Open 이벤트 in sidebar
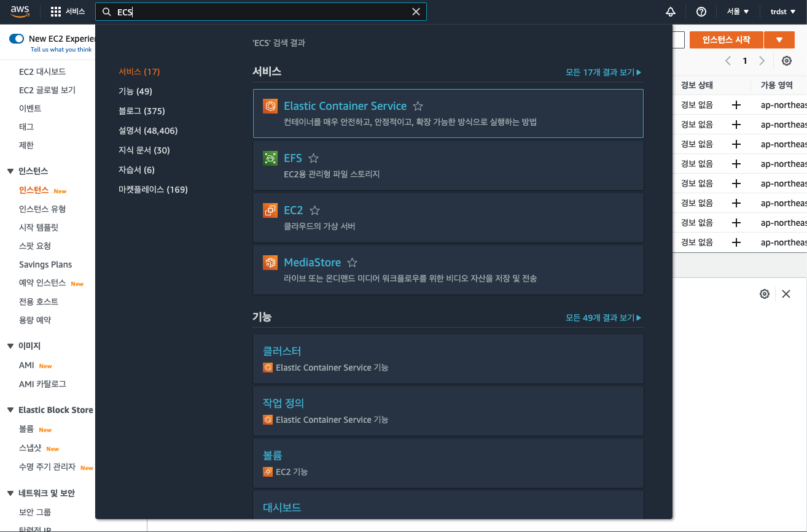This screenshot has width=807, height=532. (x=30, y=109)
